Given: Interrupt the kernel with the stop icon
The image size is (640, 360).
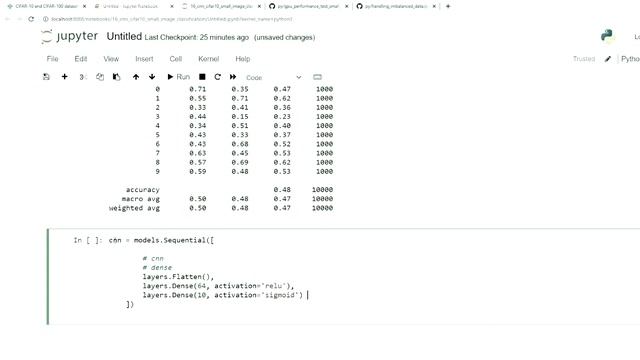Looking at the screenshot, I should tap(202, 77).
